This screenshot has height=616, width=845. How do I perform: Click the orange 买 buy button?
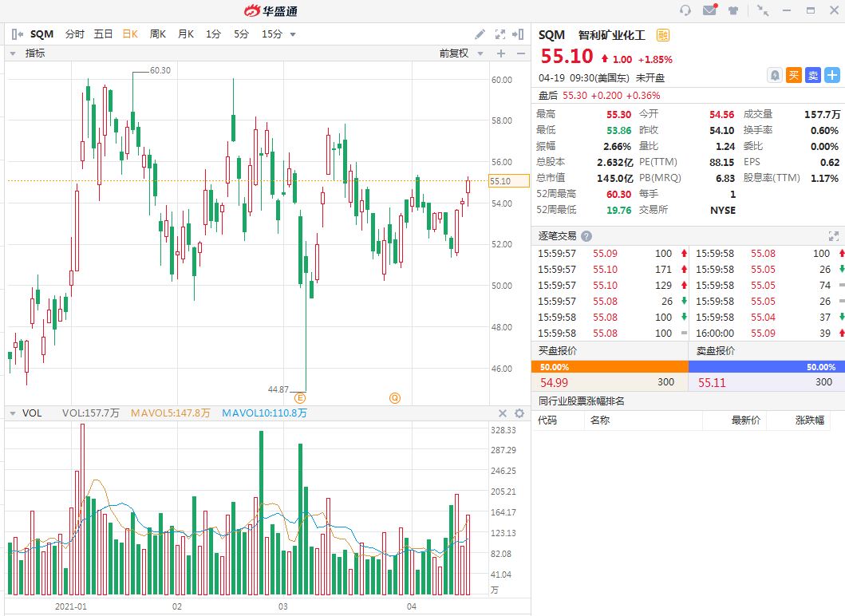[793, 75]
